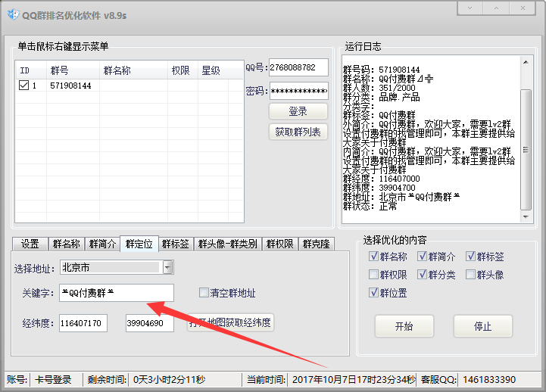Click the log scrollbar down arrow

526,216
